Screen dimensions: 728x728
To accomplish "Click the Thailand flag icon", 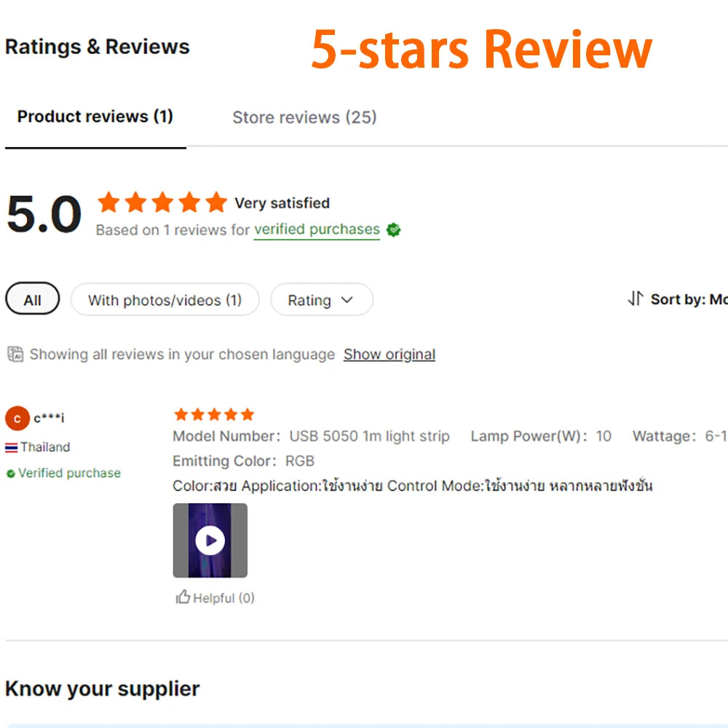I will pyautogui.click(x=12, y=448).
